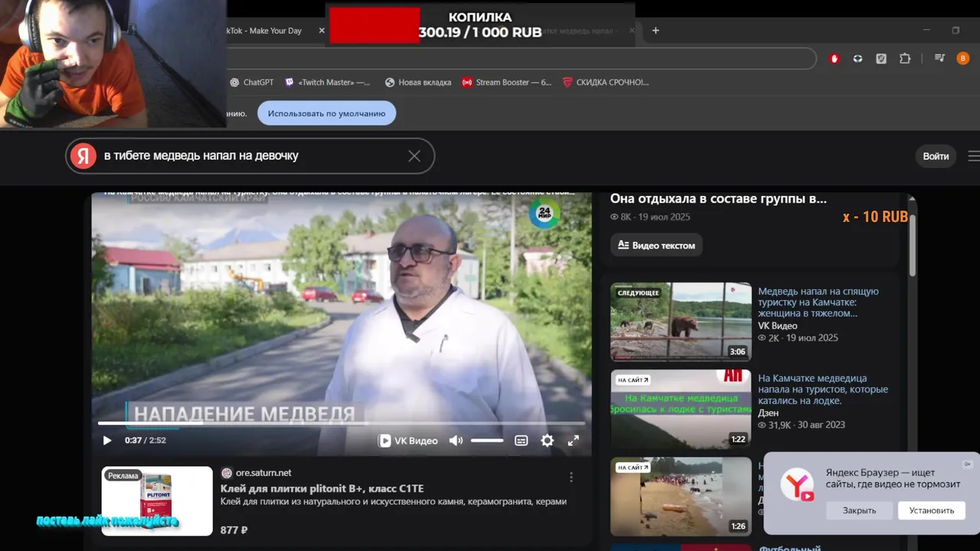Mute the video with the speaker icon

tap(456, 441)
